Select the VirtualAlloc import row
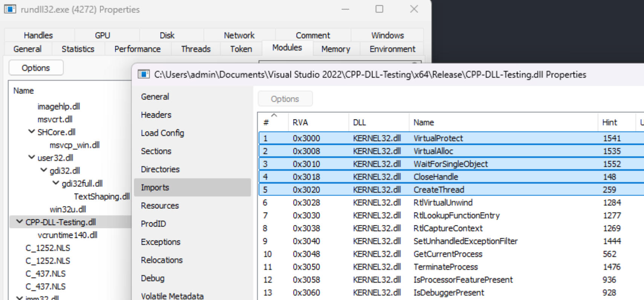 click(x=451, y=151)
